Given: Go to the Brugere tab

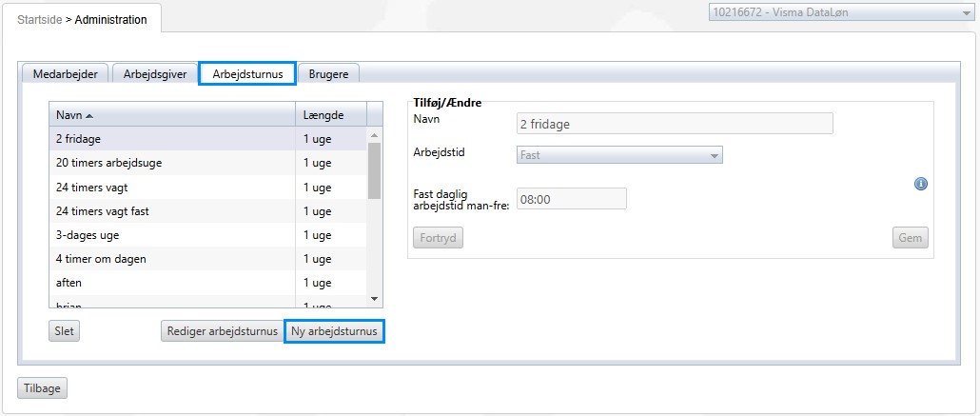Looking at the screenshot, I should click(328, 74).
